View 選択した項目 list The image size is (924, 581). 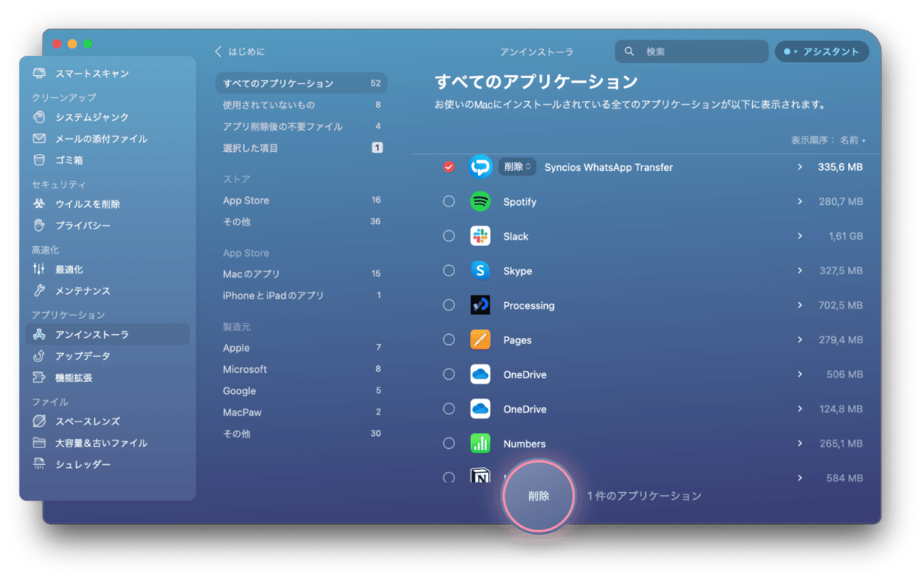tap(302, 148)
